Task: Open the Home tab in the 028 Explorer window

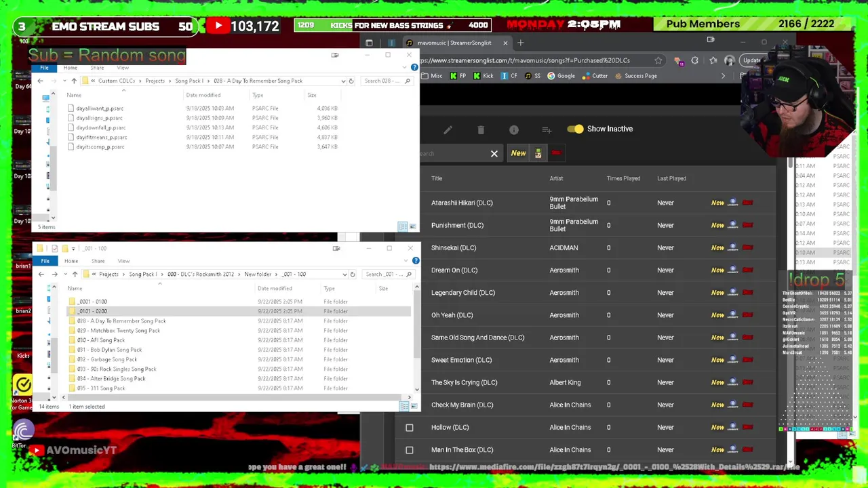Action: tap(71, 68)
